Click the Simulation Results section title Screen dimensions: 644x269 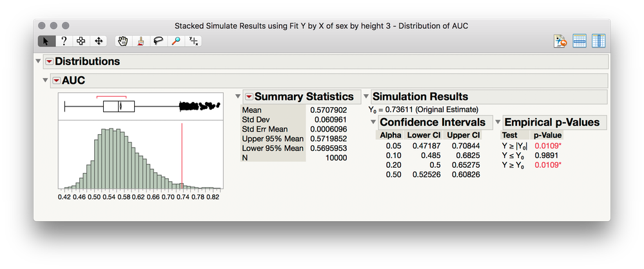click(x=420, y=97)
